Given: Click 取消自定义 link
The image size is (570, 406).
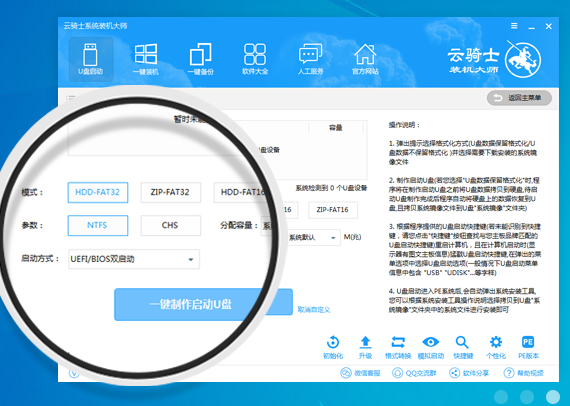Looking at the screenshot, I should click(x=314, y=310).
